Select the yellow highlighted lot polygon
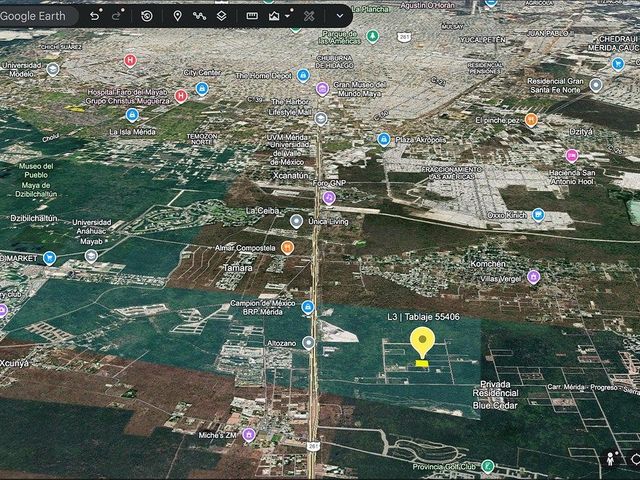This screenshot has width=640, height=480. pyautogui.click(x=422, y=363)
